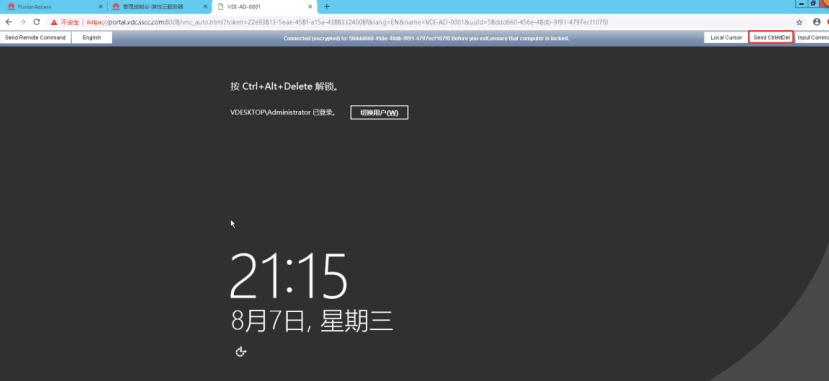Change language via the English button
This screenshot has width=829, height=381.
click(92, 38)
